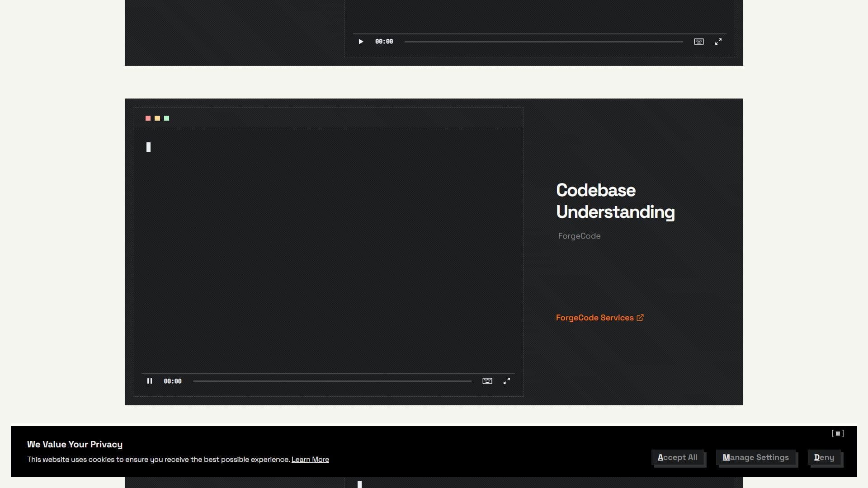The image size is (868, 488).
Task: Click the terminal cursor block in Codebase player
Action: 148,147
